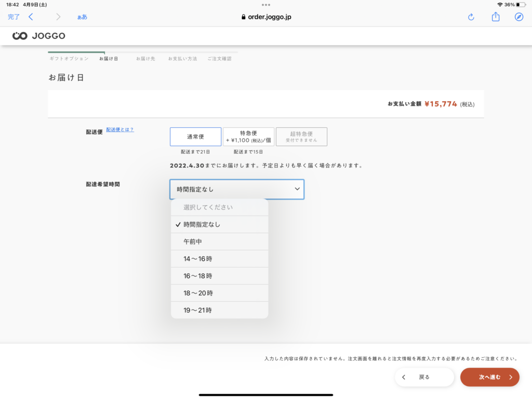532x399 pixels.
Task: Click the 戻る back button
Action: pyautogui.click(x=424, y=377)
